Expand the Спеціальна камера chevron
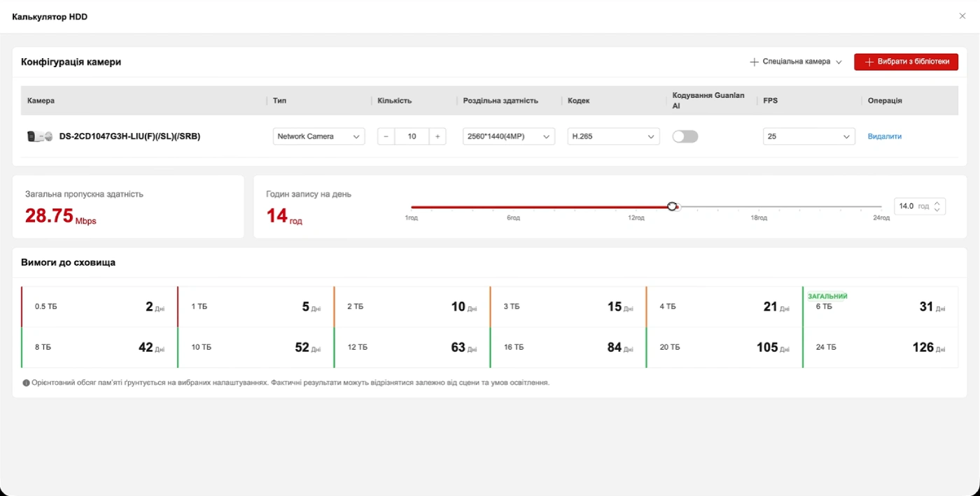This screenshot has height=496, width=980. pyautogui.click(x=838, y=62)
